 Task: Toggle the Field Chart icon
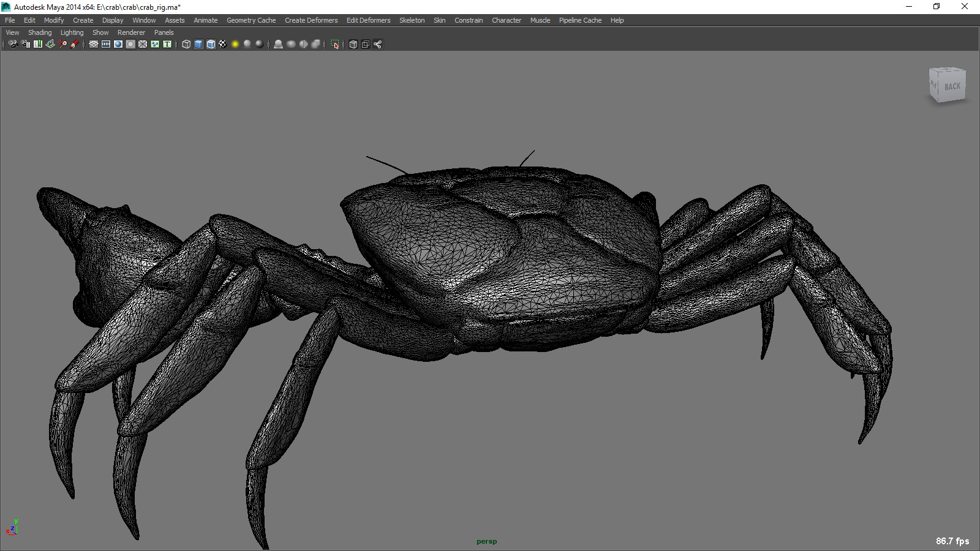pos(143,44)
